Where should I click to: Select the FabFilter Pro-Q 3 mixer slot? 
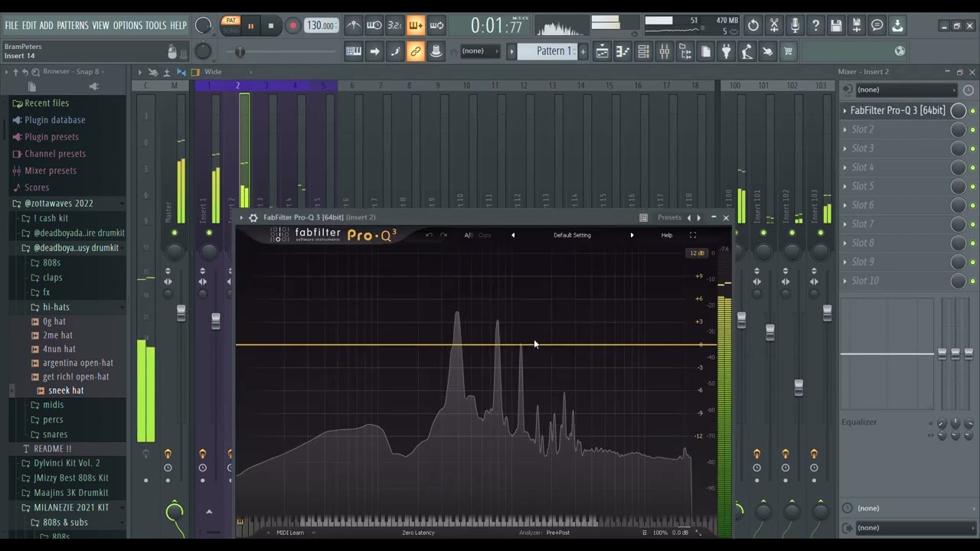(897, 110)
